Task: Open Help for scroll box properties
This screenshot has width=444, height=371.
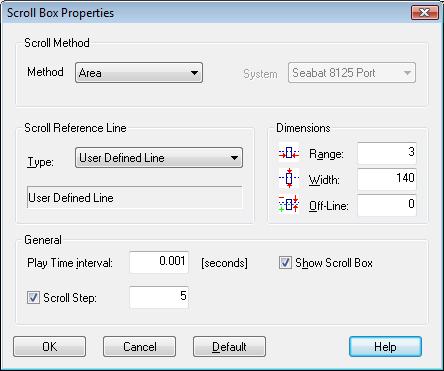Action: (x=385, y=347)
